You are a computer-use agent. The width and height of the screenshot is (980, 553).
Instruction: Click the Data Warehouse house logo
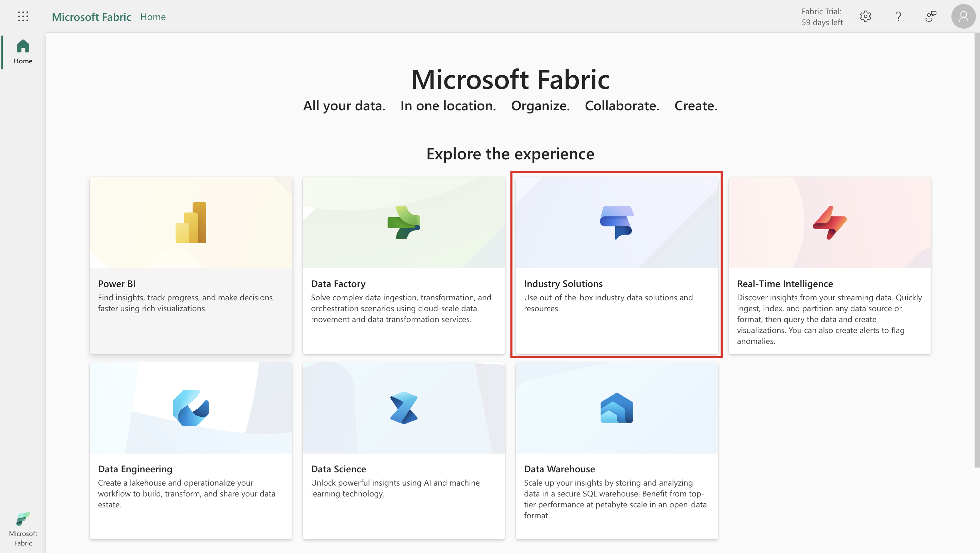pos(616,408)
